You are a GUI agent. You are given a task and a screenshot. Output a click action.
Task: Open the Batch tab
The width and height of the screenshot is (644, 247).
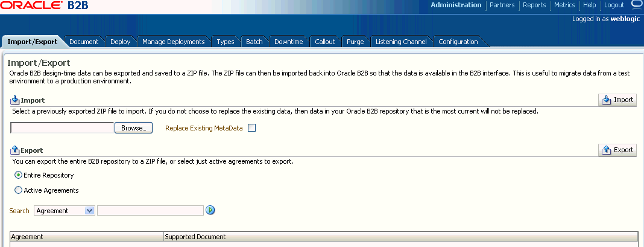254,42
